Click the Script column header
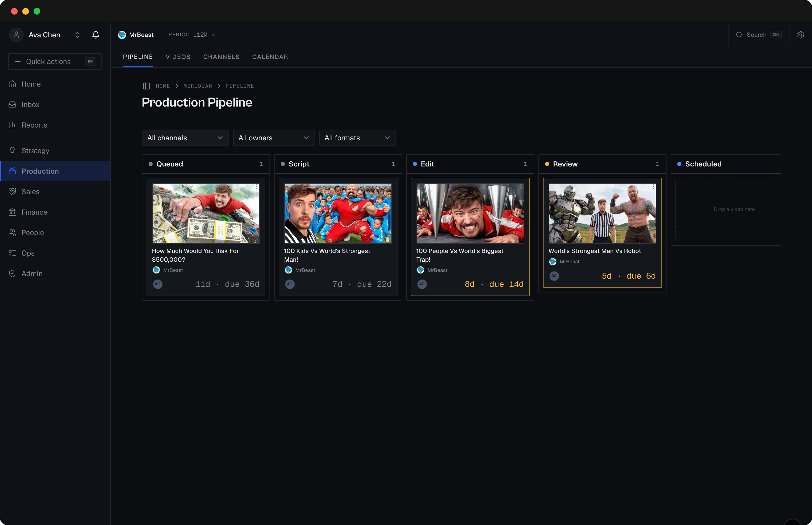Screen dimensions: 812x525 (338, 164)
